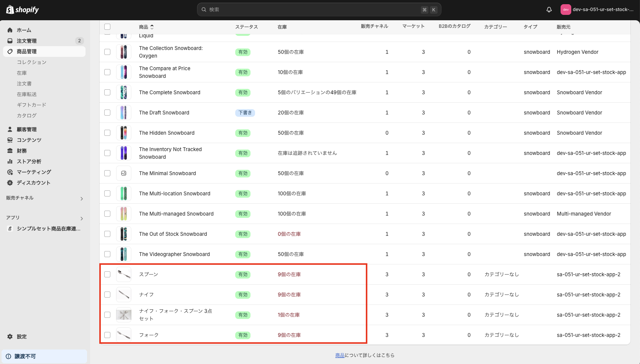Click the 販売元 column header

(564, 27)
